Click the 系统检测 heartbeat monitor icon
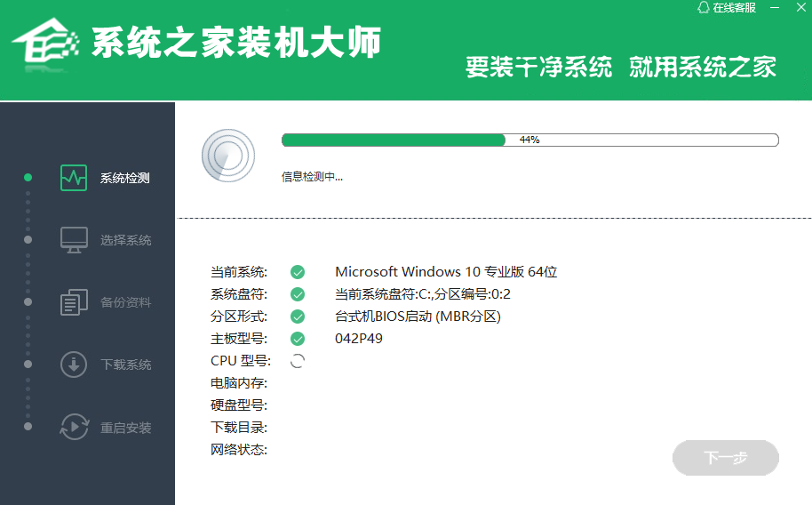 pos(74,178)
